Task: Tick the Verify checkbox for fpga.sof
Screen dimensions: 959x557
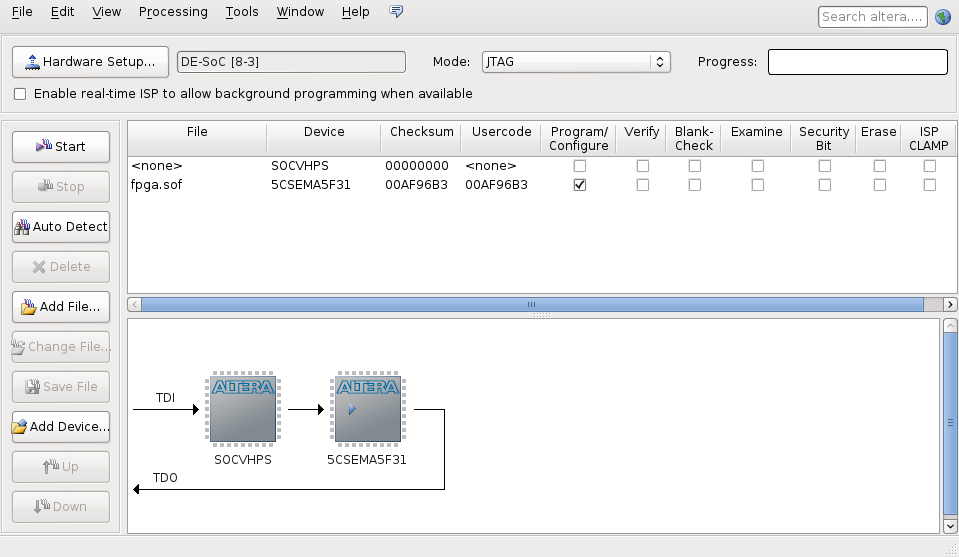Action: tap(642, 185)
